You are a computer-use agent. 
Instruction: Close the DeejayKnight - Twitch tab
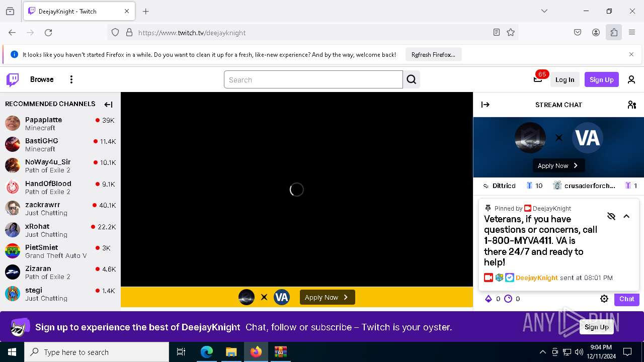point(127,11)
